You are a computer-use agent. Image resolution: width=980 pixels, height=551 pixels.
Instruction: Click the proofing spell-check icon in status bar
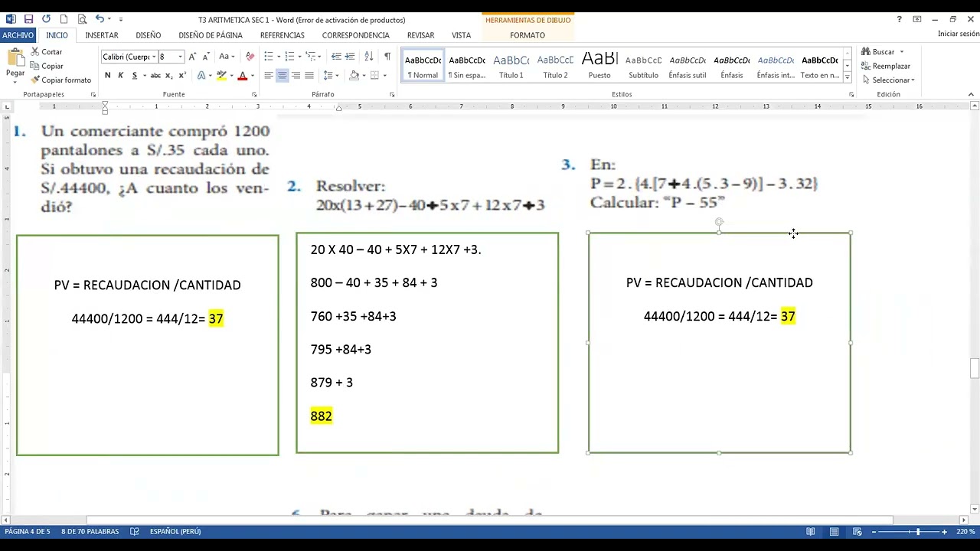click(x=135, y=531)
